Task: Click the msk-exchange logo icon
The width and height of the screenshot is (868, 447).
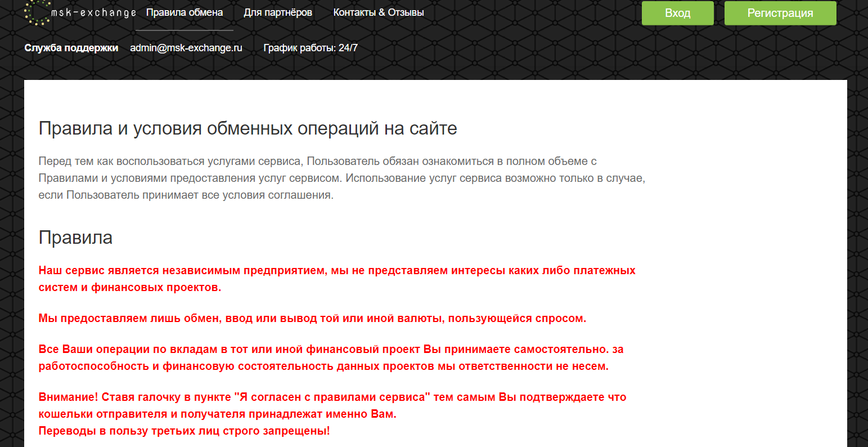Action: [38, 12]
